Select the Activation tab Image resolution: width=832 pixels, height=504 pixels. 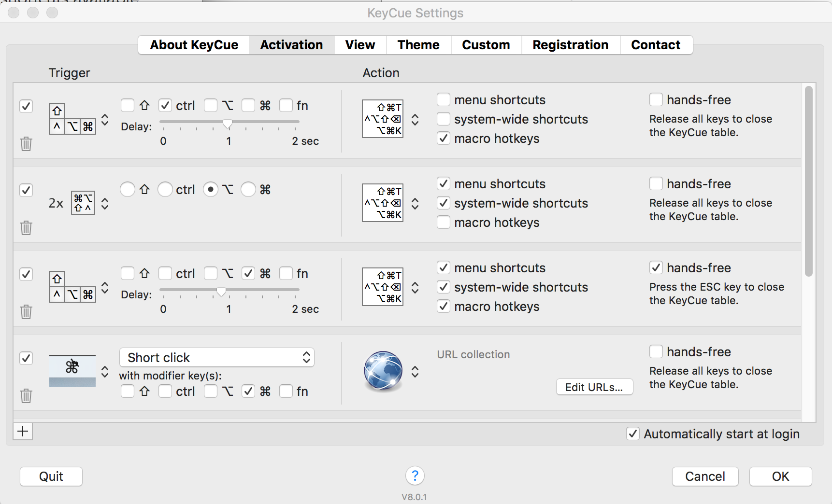pos(291,45)
